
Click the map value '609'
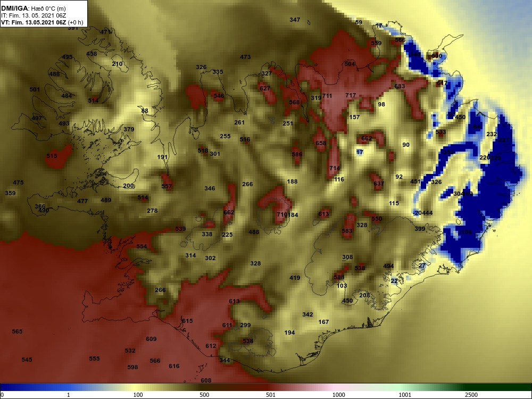(151, 339)
